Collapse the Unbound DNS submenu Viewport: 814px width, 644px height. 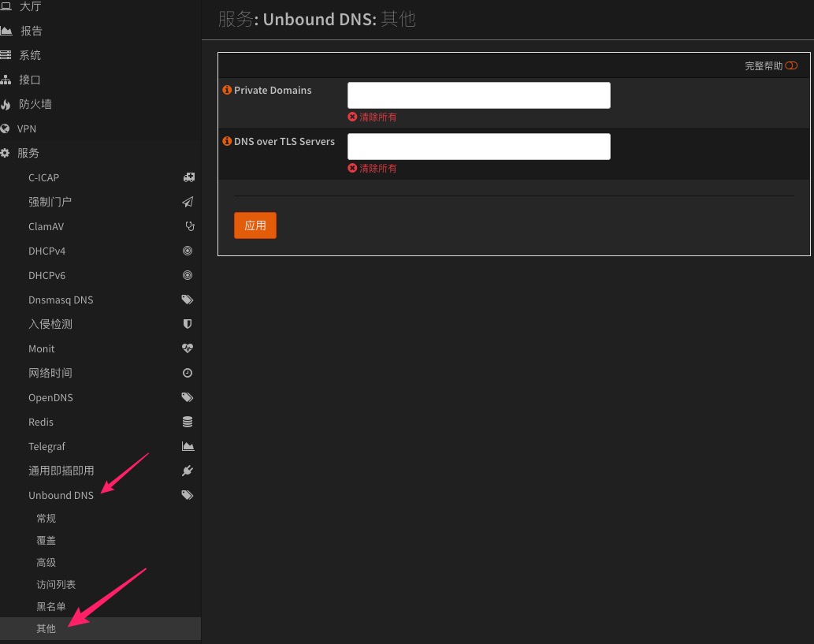[61, 495]
